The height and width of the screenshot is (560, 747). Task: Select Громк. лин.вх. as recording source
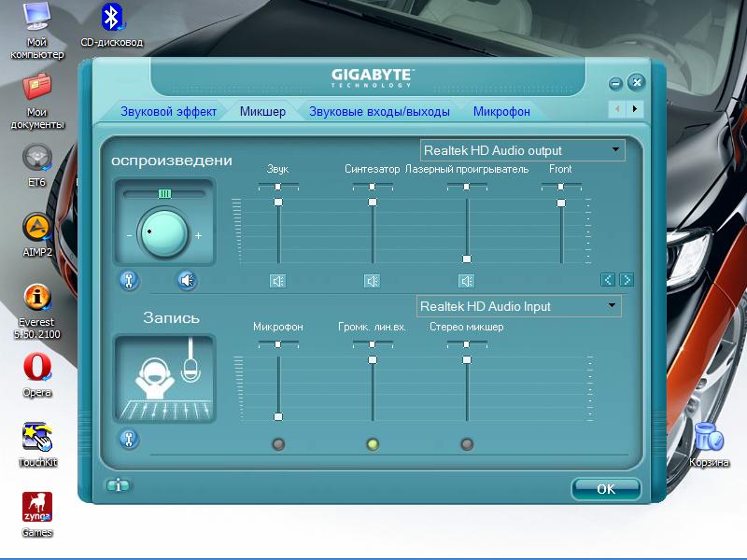tap(373, 444)
